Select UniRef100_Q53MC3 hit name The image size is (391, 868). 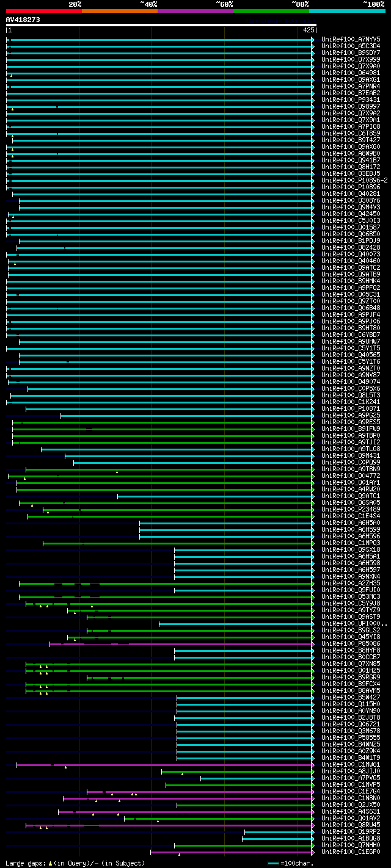click(x=351, y=596)
